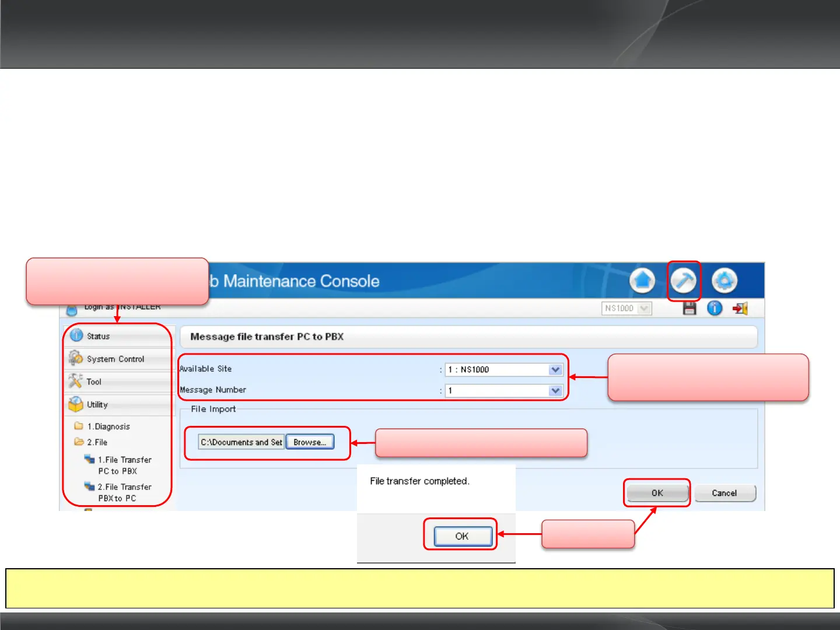This screenshot has height=630, width=840.
Task: Click the "Available Site" label
Action: click(206, 369)
